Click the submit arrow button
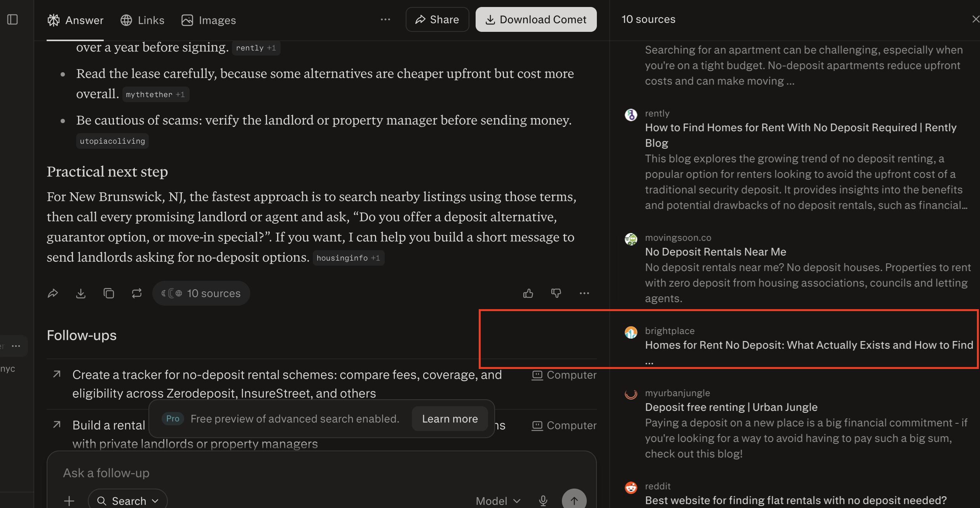The height and width of the screenshot is (508, 980). tap(574, 500)
